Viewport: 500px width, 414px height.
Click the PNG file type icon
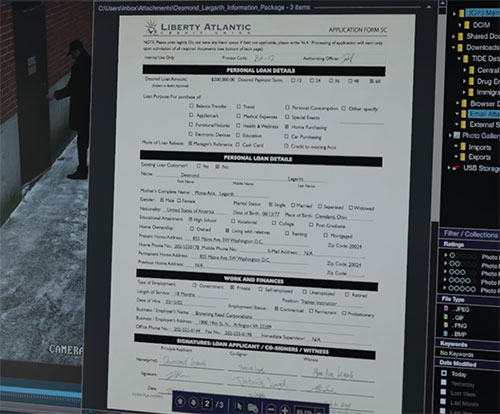[x=446, y=325]
